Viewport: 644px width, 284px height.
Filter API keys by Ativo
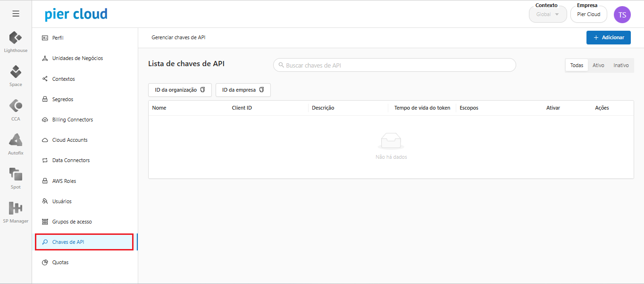tap(598, 65)
